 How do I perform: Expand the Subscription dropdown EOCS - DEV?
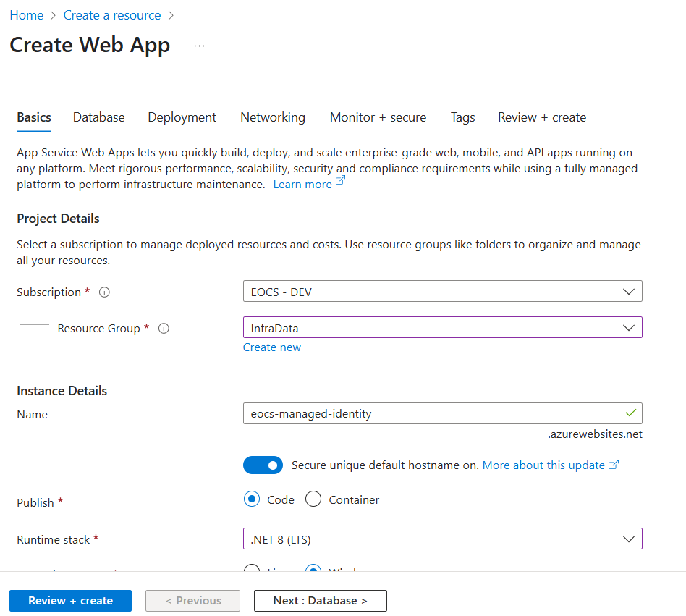[x=442, y=292]
